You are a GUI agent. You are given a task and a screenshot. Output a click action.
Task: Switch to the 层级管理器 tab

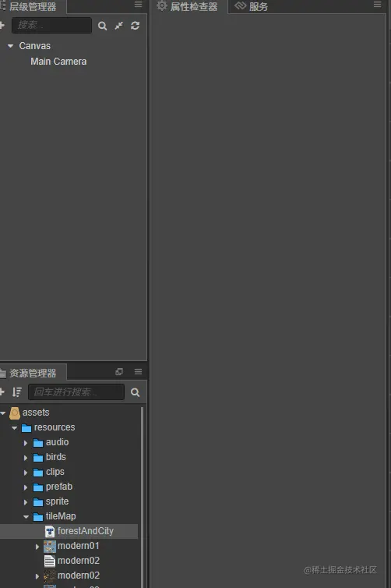tap(32, 6)
